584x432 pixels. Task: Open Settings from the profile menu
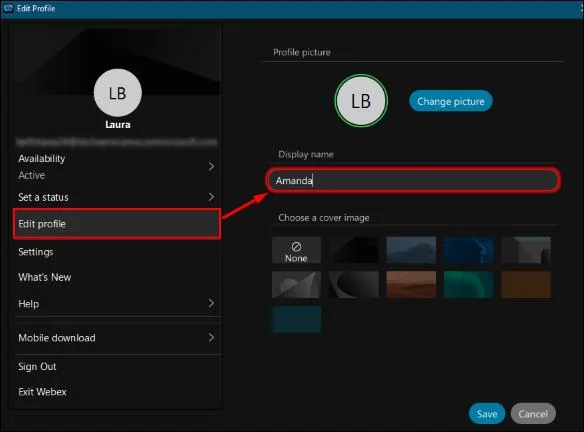click(x=36, y=252)
